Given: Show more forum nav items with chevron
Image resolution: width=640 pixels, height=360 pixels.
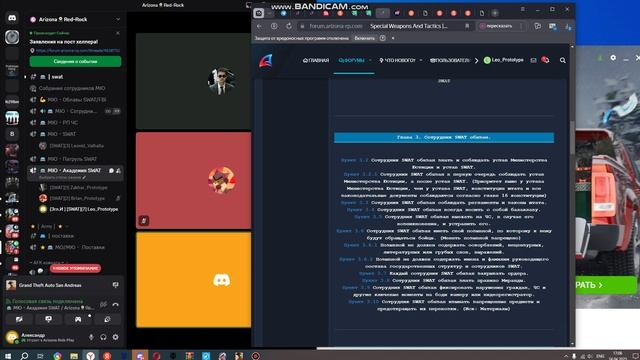Looking at the screenshot, I should pos(476,60).
